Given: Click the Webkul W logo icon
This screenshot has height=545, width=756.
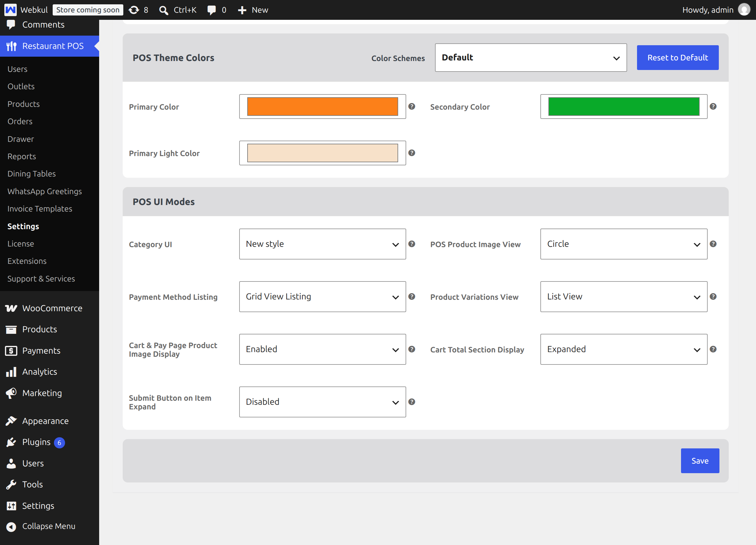Looking at the screenshot, I should click(10, 10).
